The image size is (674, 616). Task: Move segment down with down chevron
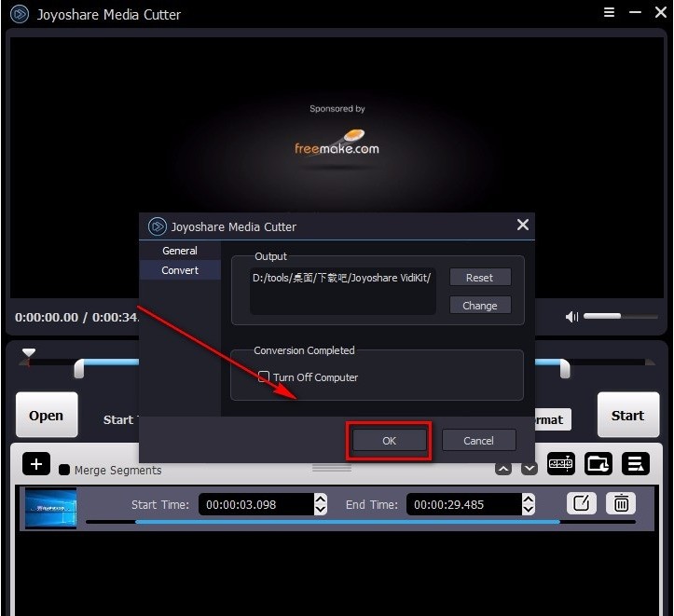(x=530, y=469)
